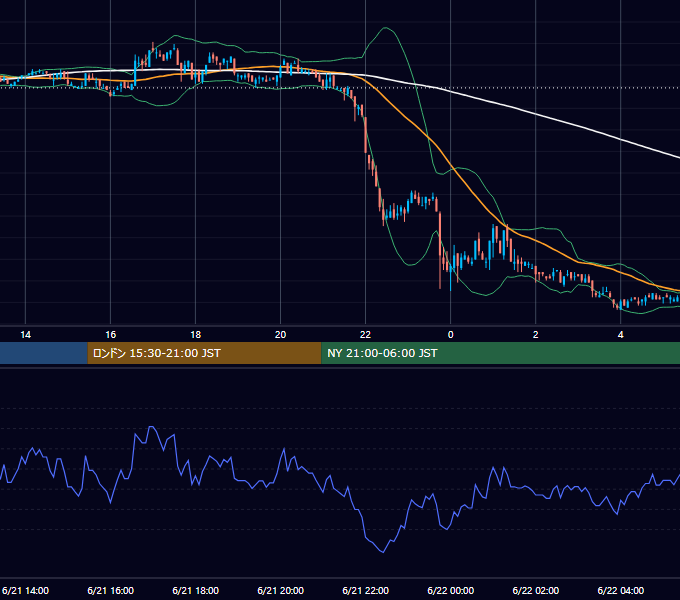Click the 6/21 22:00 date label
This screenshot has width=680, height=600.
pyautogui.click(x=366, y=590)
